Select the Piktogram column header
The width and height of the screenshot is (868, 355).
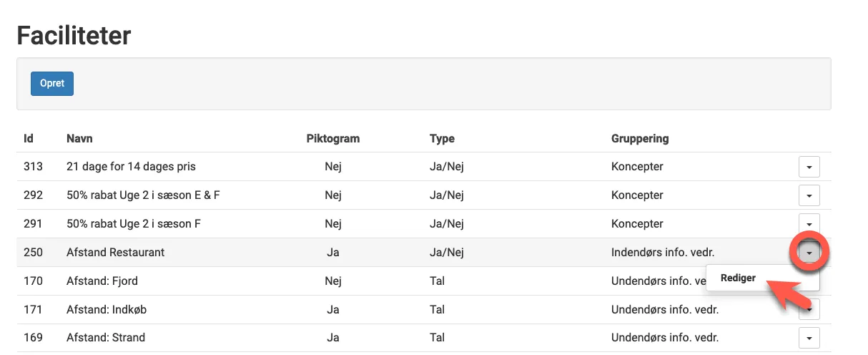coord(332,138)
